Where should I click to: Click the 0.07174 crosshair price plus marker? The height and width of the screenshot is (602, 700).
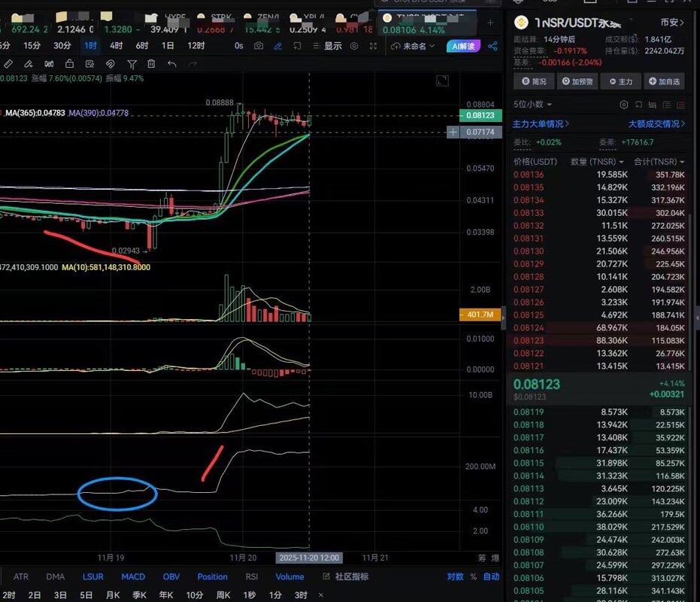(x=453, y=132)
